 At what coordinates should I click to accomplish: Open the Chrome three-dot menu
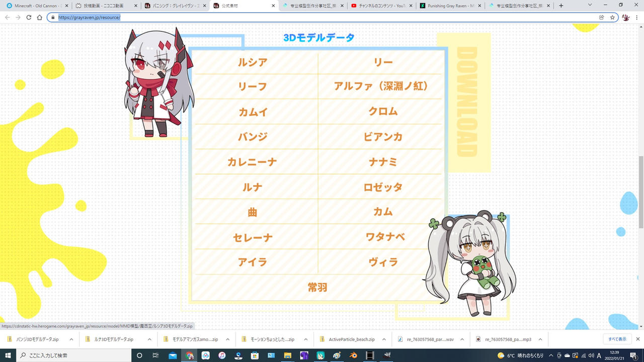[637, 17]
